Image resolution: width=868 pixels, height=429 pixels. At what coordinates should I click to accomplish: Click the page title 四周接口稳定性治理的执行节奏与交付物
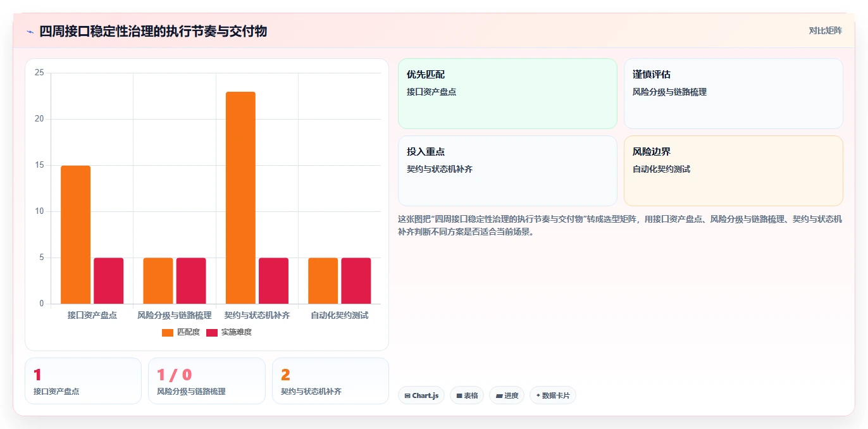coord(153,31)
